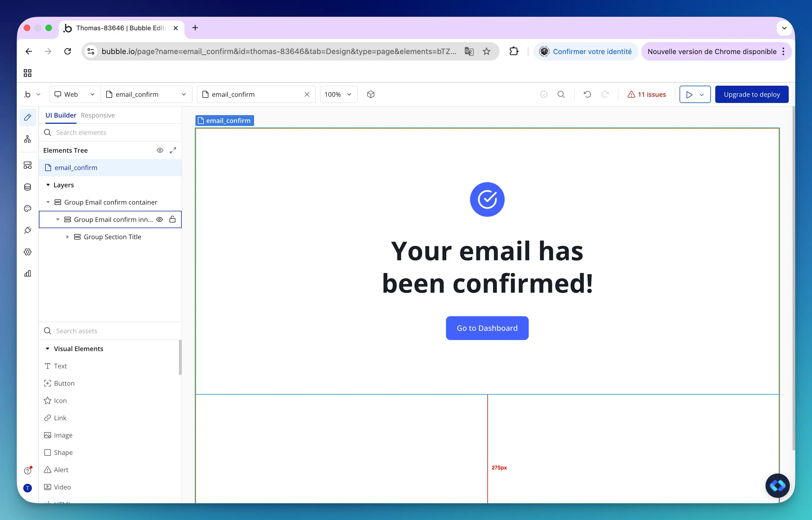Screen dimensions: 812x520
Task: Open the help question mark icon
Action: tap(28, 471)
